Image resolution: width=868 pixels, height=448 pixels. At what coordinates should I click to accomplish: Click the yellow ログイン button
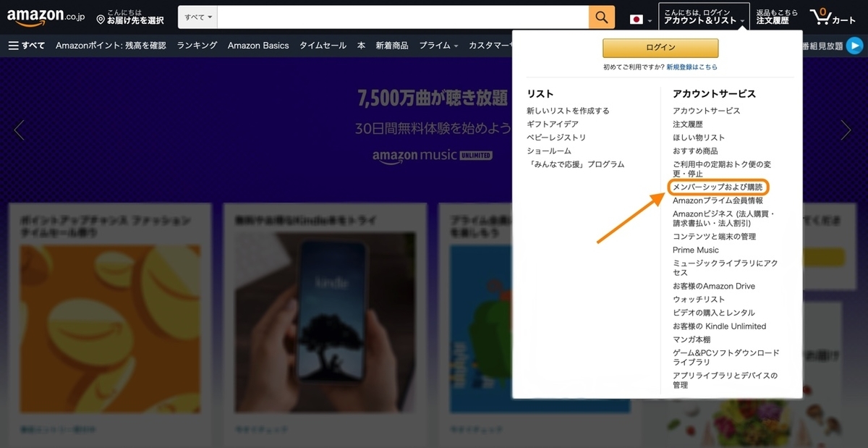pos(660,48)
